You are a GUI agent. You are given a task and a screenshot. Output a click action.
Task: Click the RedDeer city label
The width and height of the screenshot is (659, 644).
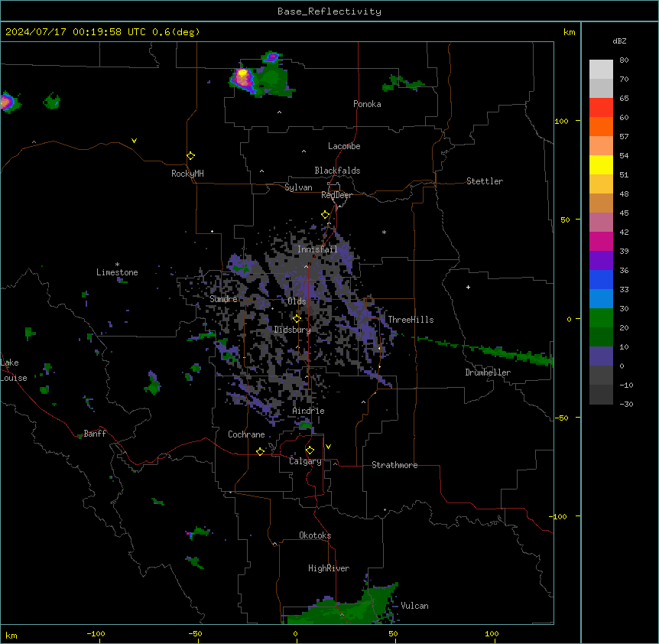click(x=336, y=195)
